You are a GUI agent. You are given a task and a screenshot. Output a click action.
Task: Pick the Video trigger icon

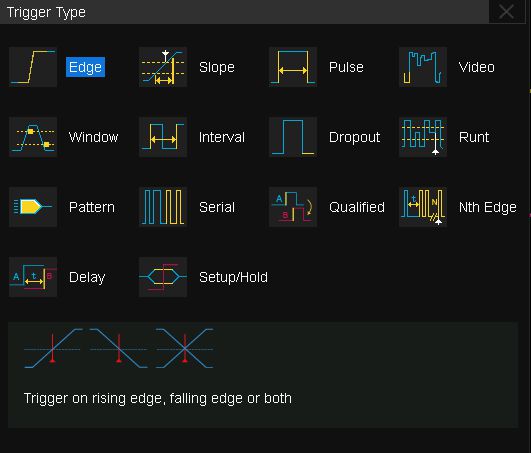coord(423,67)
